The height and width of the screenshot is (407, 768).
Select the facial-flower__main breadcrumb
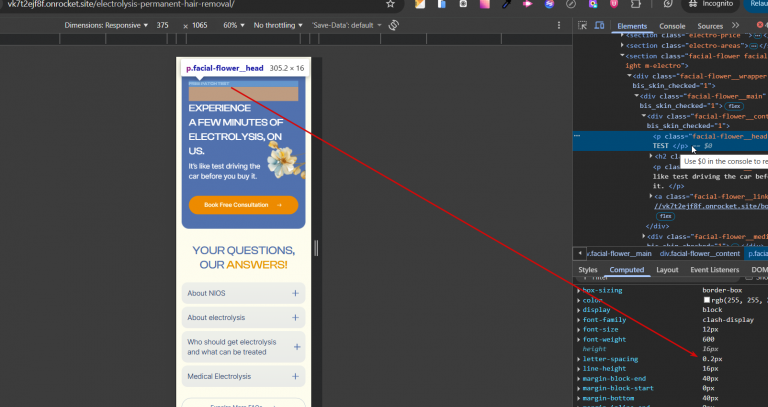pyautogui.click(x=619, y=253)
